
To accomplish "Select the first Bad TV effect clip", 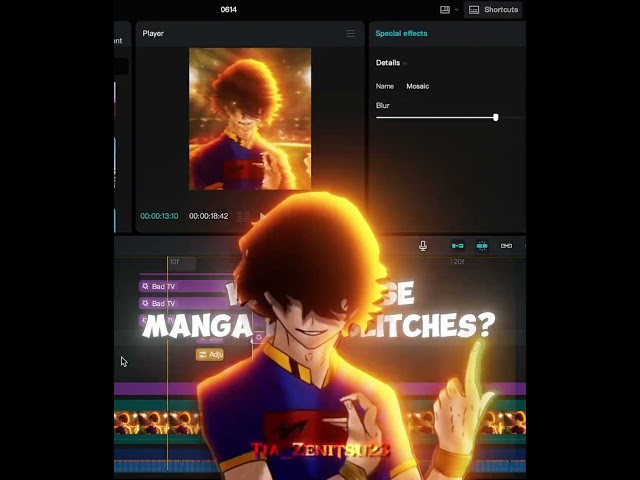I will [187, 286].
